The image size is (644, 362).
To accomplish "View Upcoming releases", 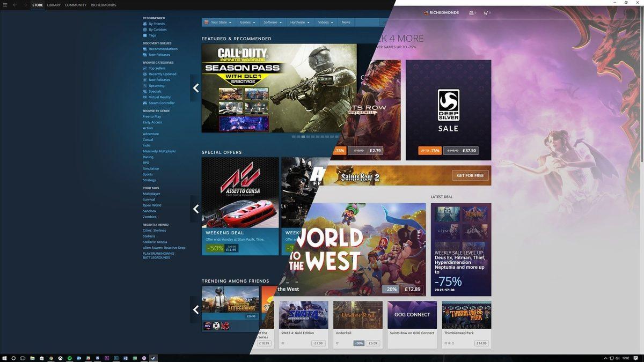I will pyautogui.click(x=156, y=85).
